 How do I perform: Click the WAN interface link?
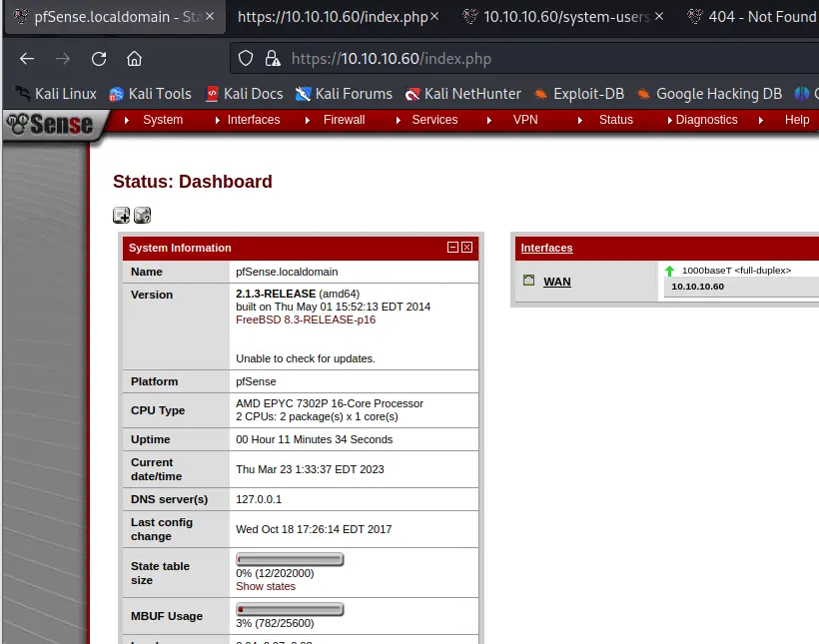pos(556,282)
